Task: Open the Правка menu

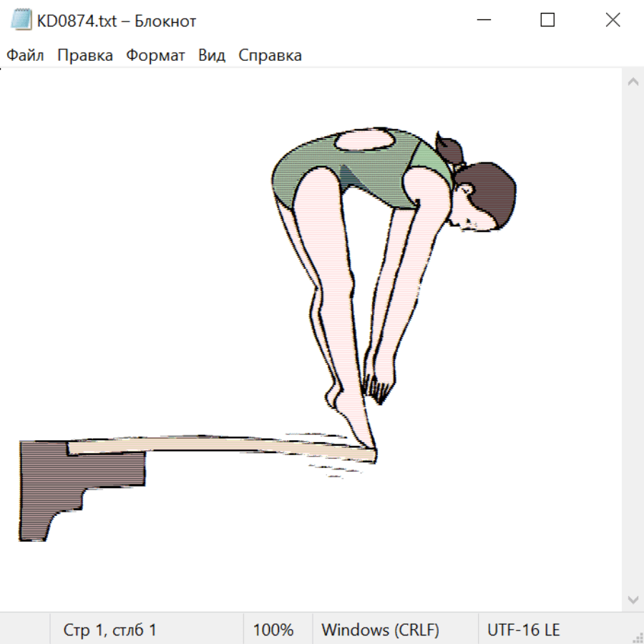Action: click(x=85, y=56)
